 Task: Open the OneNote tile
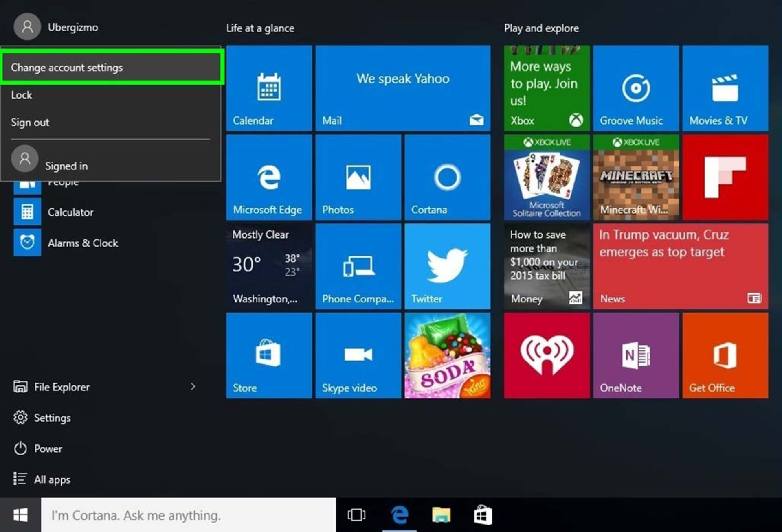pyautogui.click(x=636, y=355)
